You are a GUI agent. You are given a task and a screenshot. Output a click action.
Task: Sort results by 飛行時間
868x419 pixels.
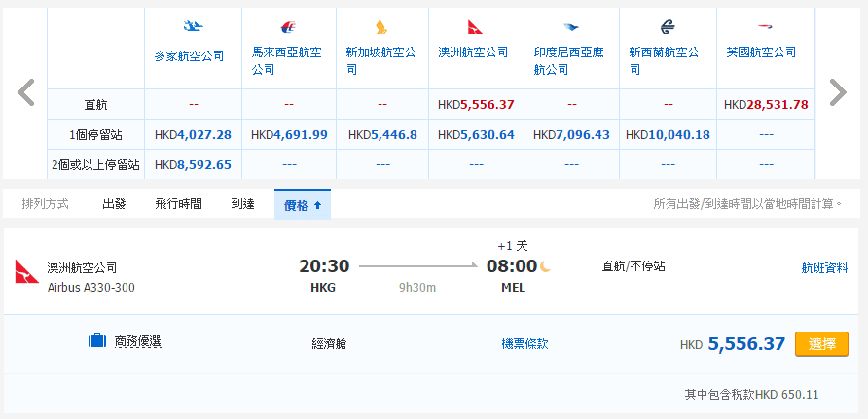[x=178, y=204]
